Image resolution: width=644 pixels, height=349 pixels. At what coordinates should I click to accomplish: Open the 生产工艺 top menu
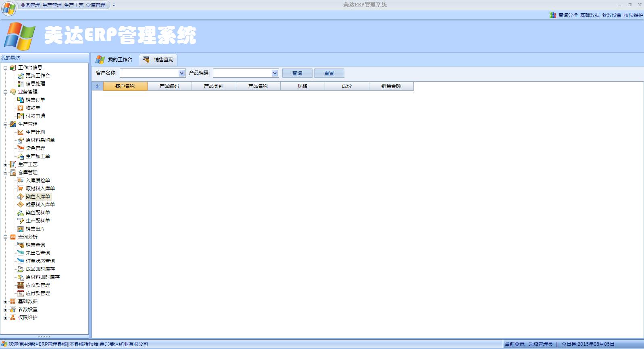74,5
